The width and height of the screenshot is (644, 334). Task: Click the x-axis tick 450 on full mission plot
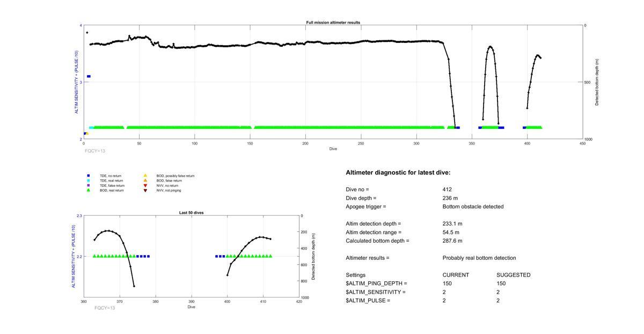[582, 143]
